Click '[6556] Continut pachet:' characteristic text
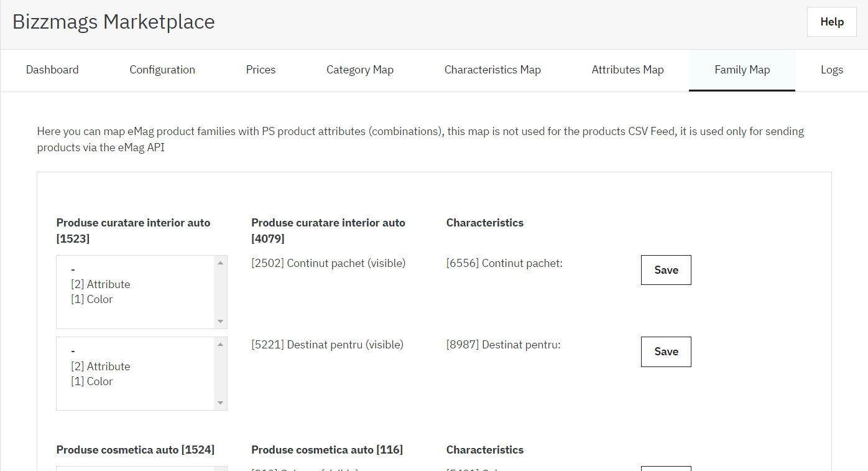 504,263
